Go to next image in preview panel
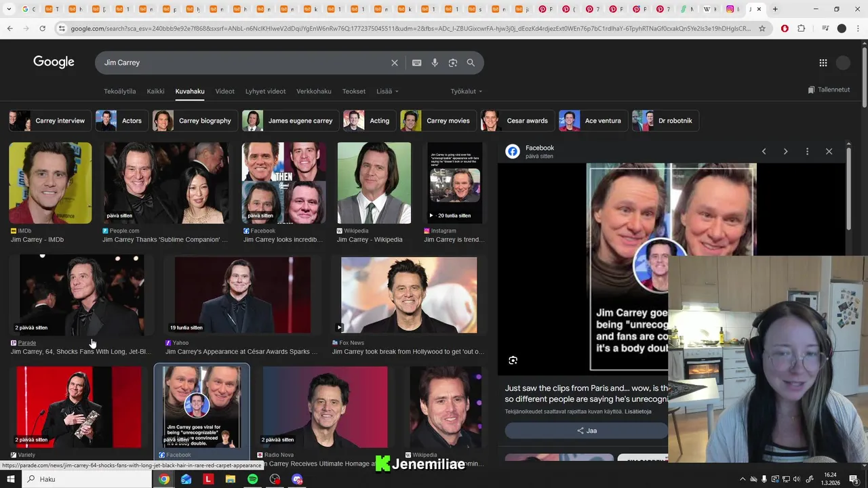Viewport: 868px width, 488px height. coord(785,151)
